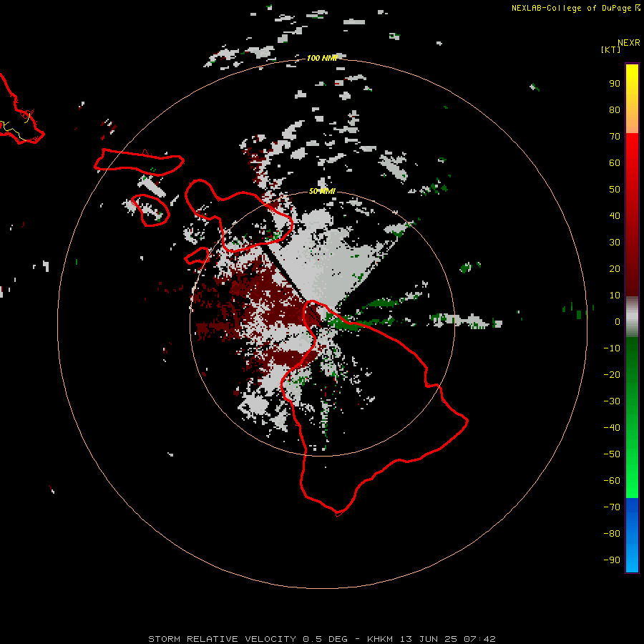Image resolution: width=644 pixels, height=644 pixels.
Task: Click the '-60' value on the velocity scale
Action: point(612,481)
